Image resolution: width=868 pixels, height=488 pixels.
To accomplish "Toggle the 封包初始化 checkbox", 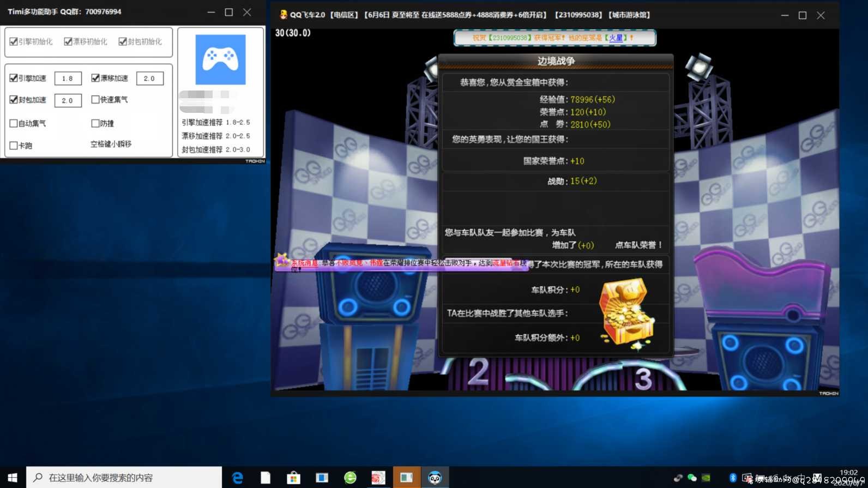I will [123, 41].
